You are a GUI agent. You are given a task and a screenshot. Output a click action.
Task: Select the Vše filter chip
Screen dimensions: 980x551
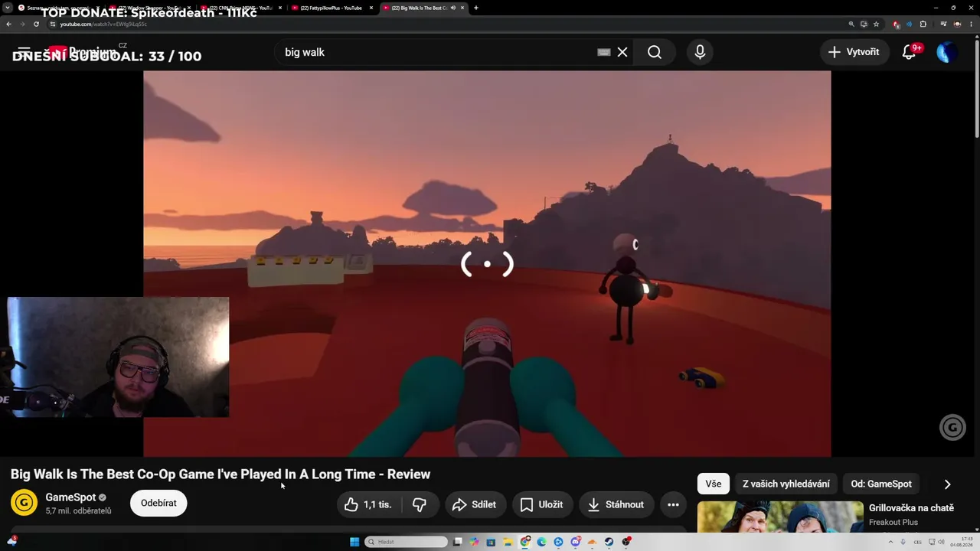714,484
